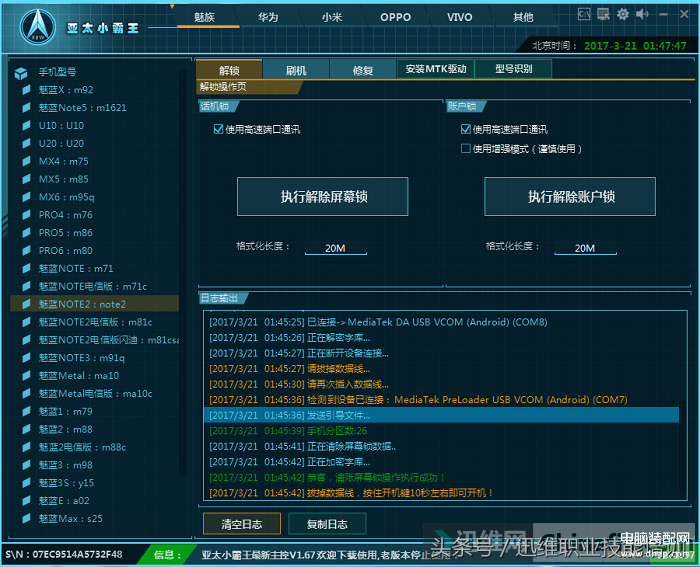
Task: Click the flag icon for 魅蓝1 : m79
Action: click(26, 411)
